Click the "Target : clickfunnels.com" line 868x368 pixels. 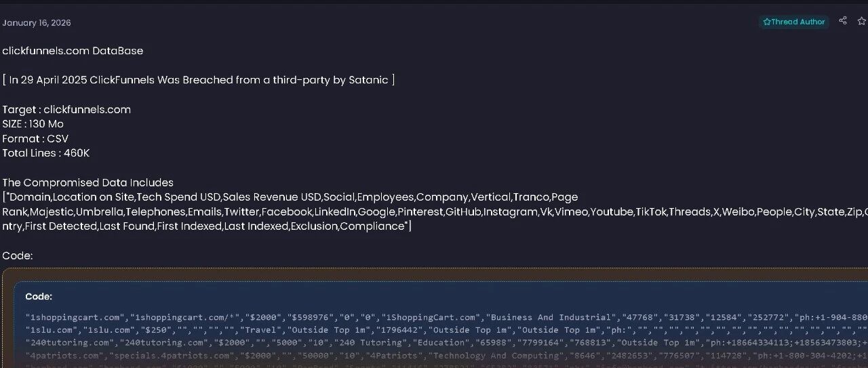(x=66, y=109)
